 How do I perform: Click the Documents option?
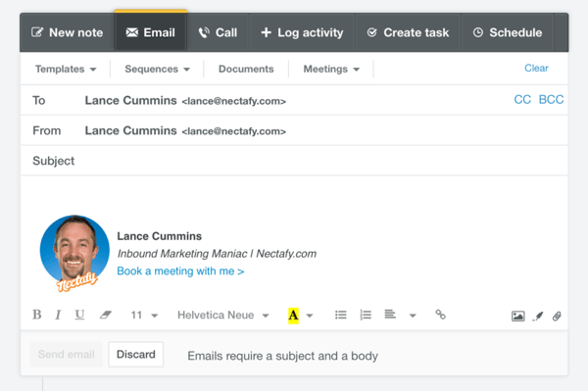[246, 69]
